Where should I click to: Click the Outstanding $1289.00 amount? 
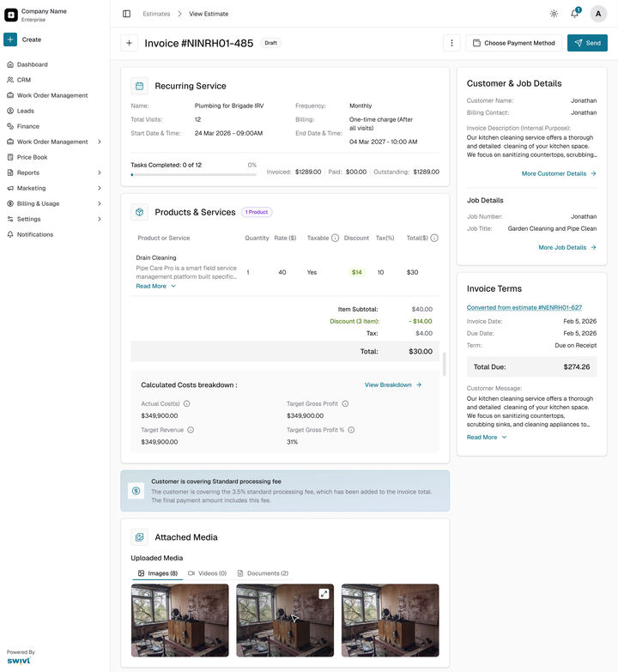coord(426,172)
